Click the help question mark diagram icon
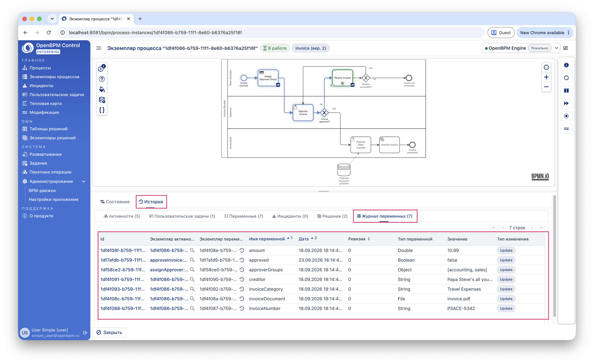The height and width of the screenshot is (364, 594). 102,79
